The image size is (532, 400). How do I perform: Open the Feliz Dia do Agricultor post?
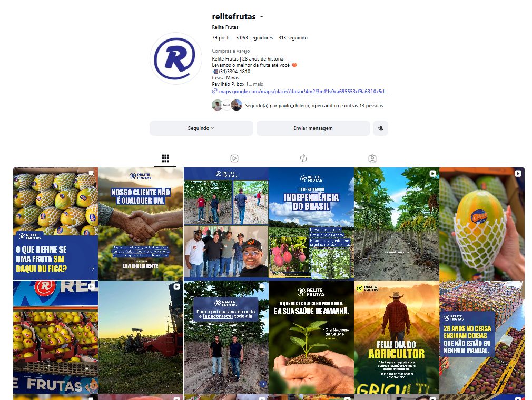pyautogui.click(x=397, y=337)
